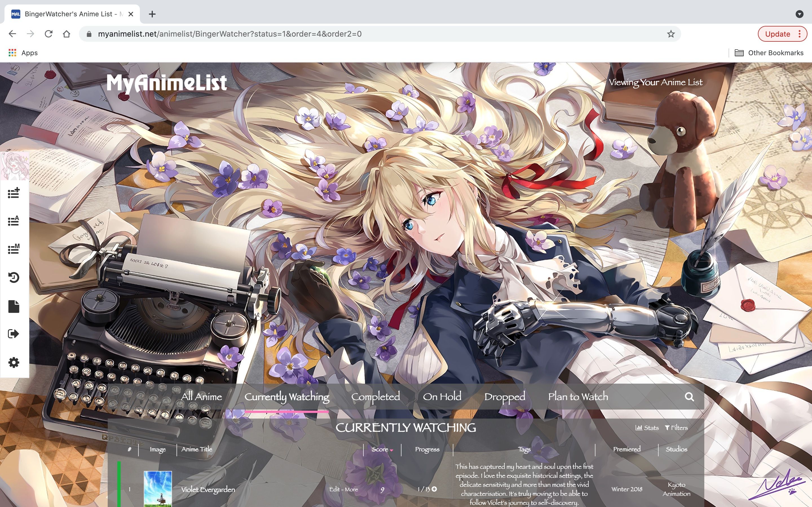Click the export file sidebar icon
The height and width of the screenshot is (507, 812).
(14, 306)
